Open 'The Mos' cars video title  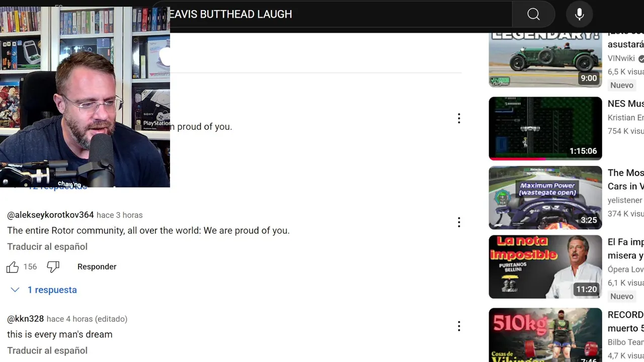tap(626, 179)
